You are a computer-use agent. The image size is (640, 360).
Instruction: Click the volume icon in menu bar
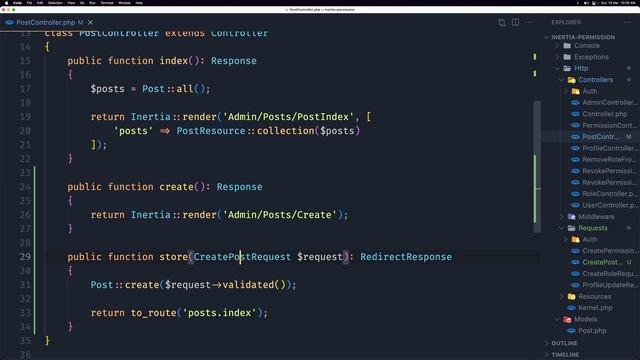586,3
